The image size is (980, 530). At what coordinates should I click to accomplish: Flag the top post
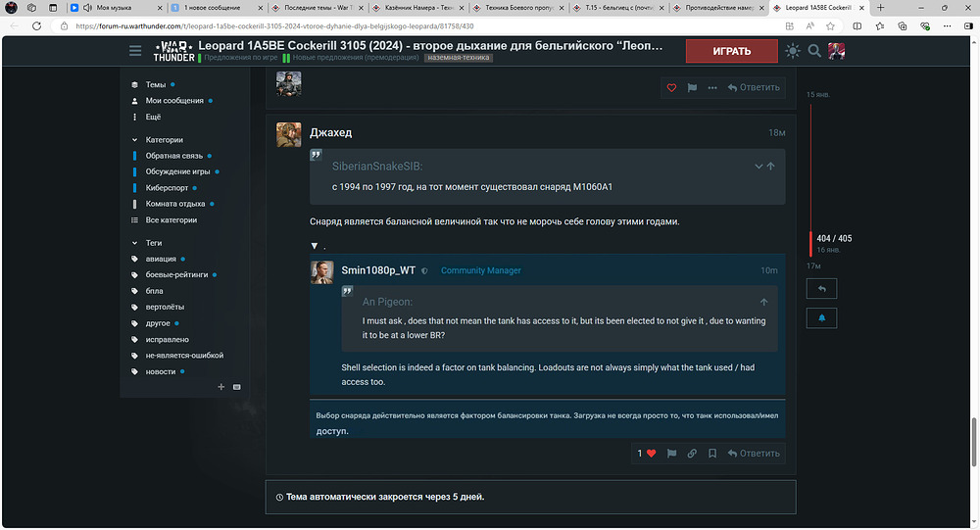692,87
